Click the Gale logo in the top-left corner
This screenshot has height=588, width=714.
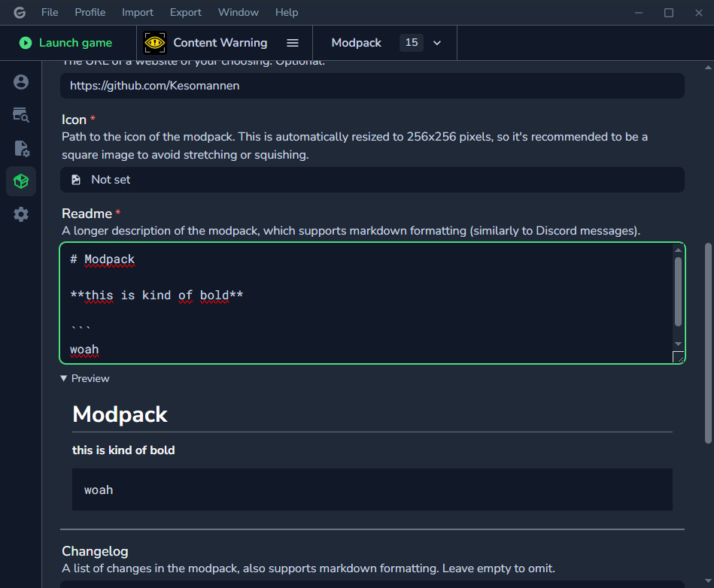(20, 12)
